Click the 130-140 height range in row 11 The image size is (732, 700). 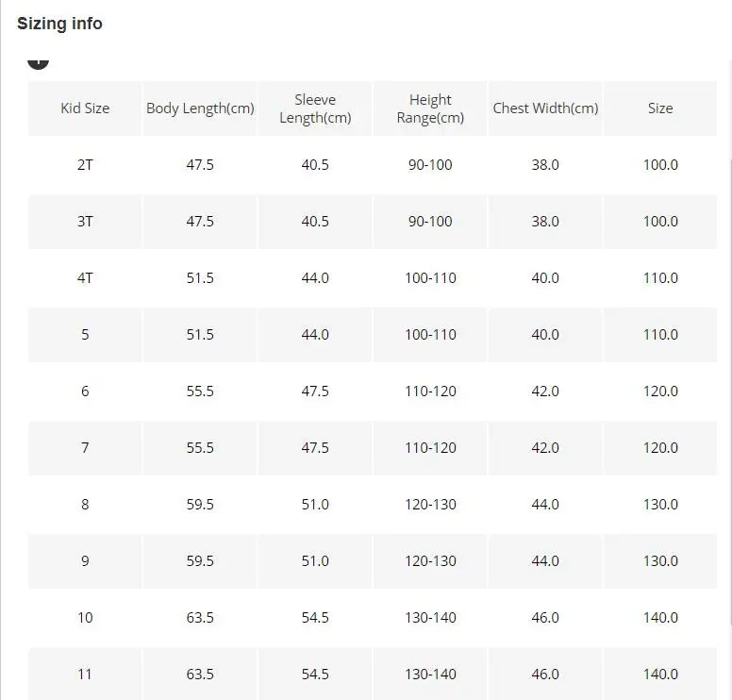(x=430, y=674)
